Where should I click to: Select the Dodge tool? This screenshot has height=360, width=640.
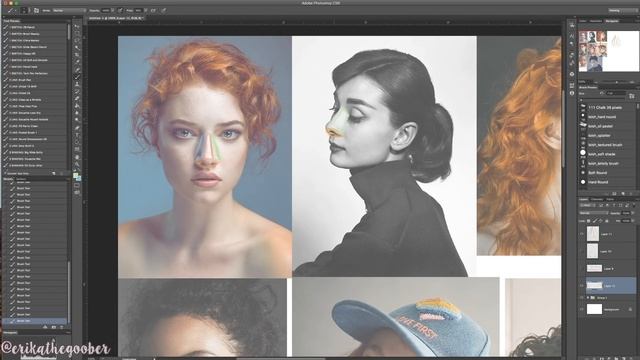tap(77, 120)
